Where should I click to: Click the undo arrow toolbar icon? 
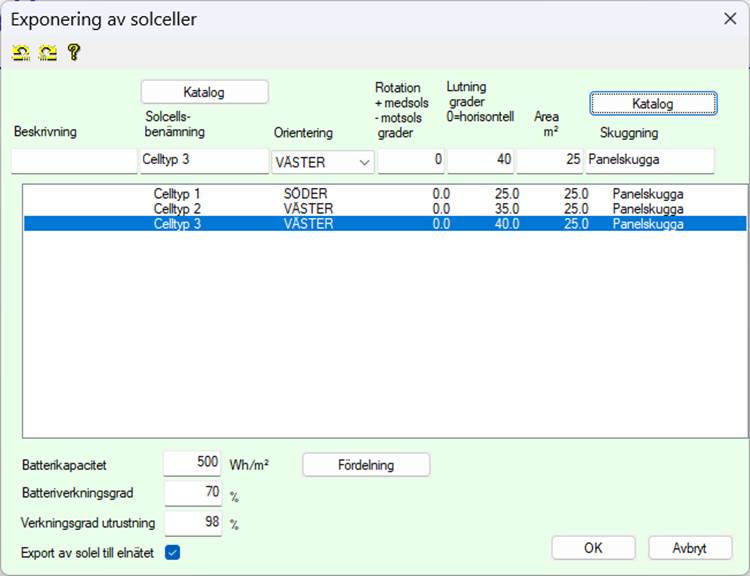click(x=20, y=53)
